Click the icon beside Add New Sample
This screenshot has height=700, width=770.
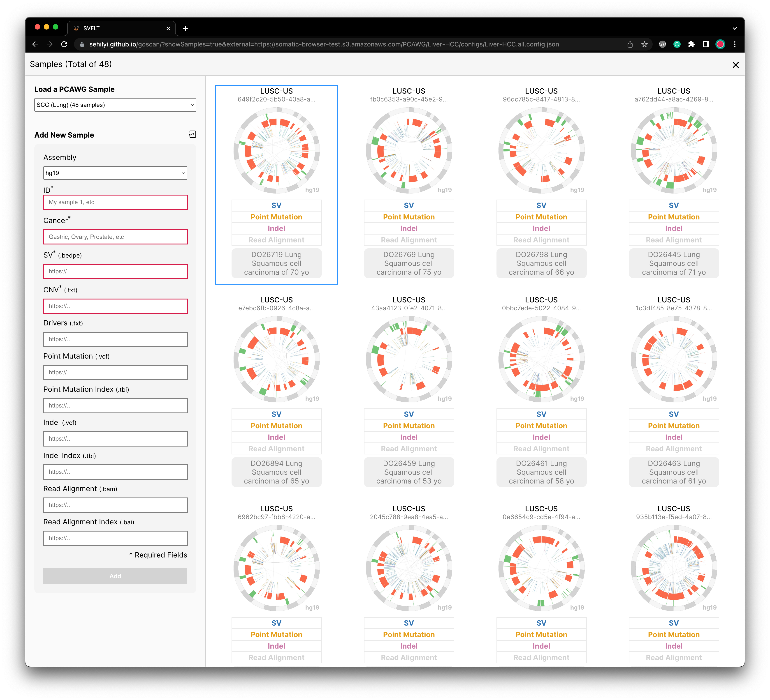[x=192, y=134]
